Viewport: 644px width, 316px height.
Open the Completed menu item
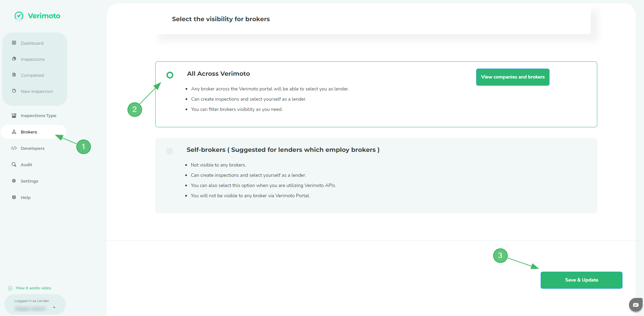(32, 75)
